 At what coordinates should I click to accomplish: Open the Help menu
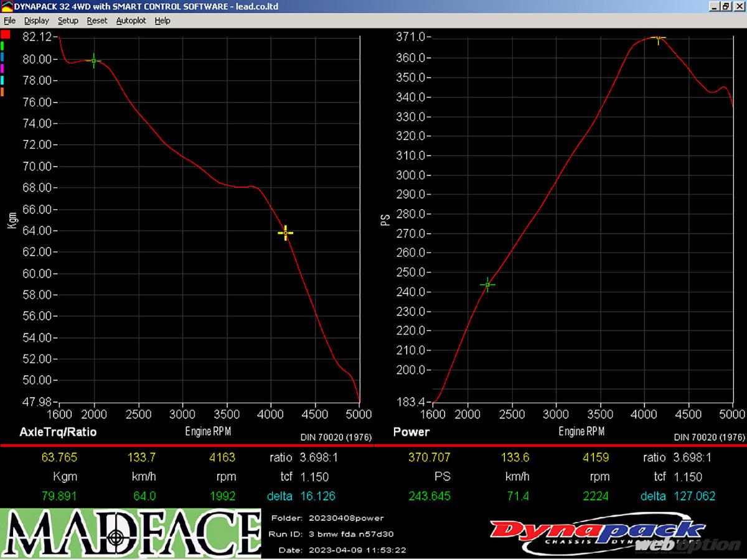pyautogui.click(x=162, y=21)
